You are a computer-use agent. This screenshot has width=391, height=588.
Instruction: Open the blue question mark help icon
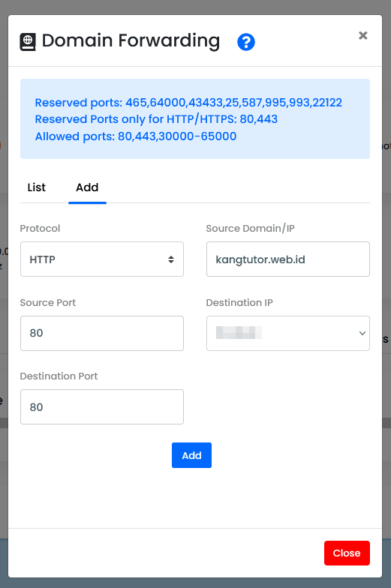[246, 42]
